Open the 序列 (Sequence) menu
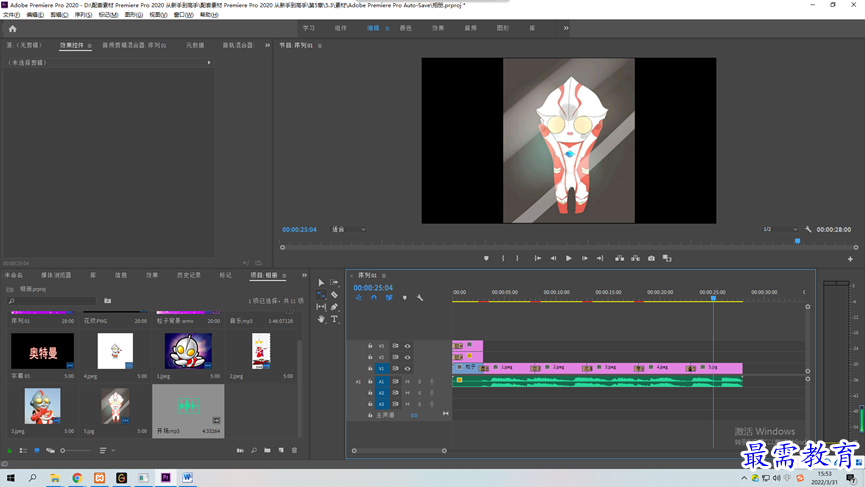Viewport: 865px width, 487px height. [83, 15]
